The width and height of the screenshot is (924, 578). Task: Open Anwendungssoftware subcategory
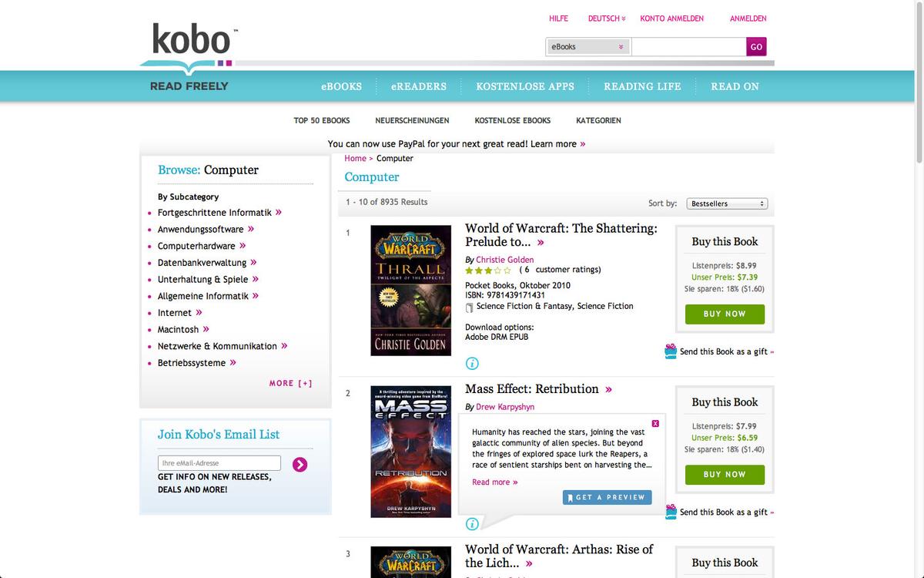(200, 230)
